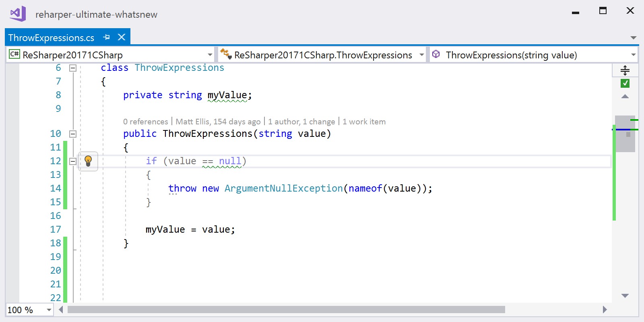Click the green ReSharper file status checkmark

point(625,83)
